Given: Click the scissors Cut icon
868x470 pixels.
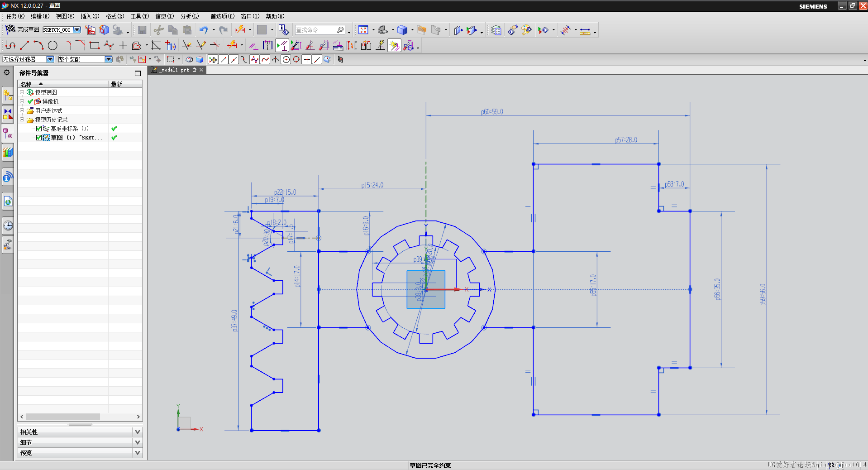Looking at the screenshot, I should click(x=158, y=30).
